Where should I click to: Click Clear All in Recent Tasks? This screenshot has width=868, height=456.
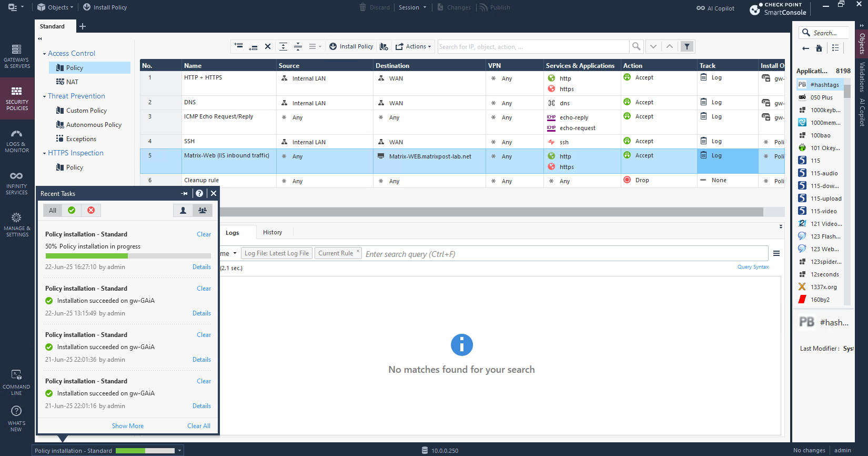click(199, 426)
